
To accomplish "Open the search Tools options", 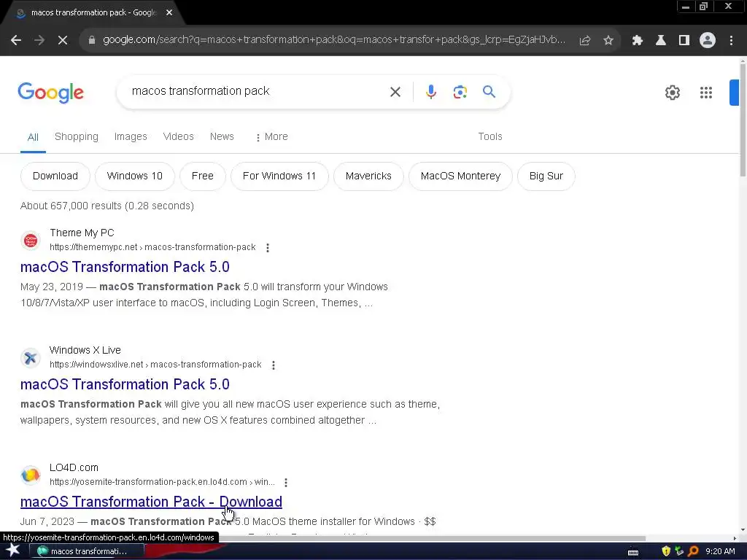I will point(490,136).
